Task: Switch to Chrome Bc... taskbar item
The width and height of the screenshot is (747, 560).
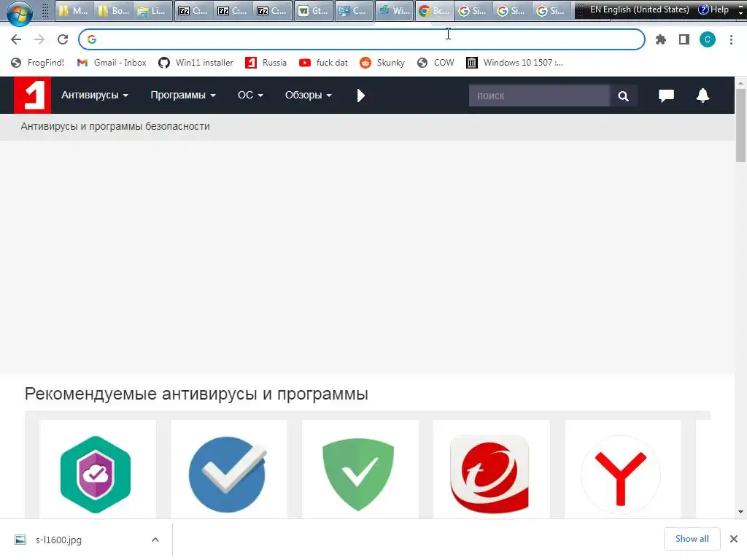Action: (434, 10)
